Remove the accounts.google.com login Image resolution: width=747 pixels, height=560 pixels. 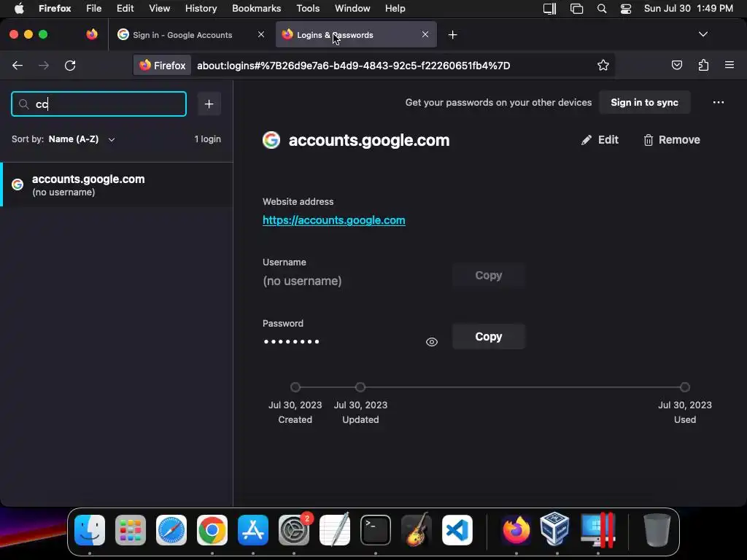tap(672, 139)
